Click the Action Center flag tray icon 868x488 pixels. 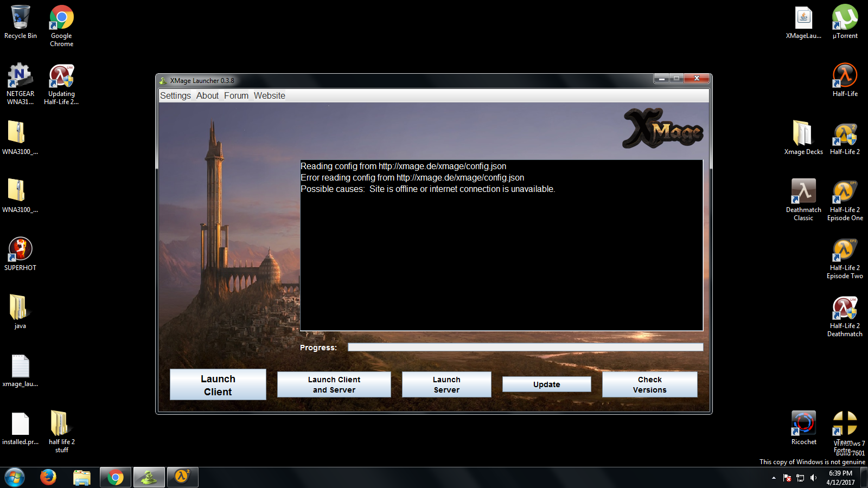(787, 478)
